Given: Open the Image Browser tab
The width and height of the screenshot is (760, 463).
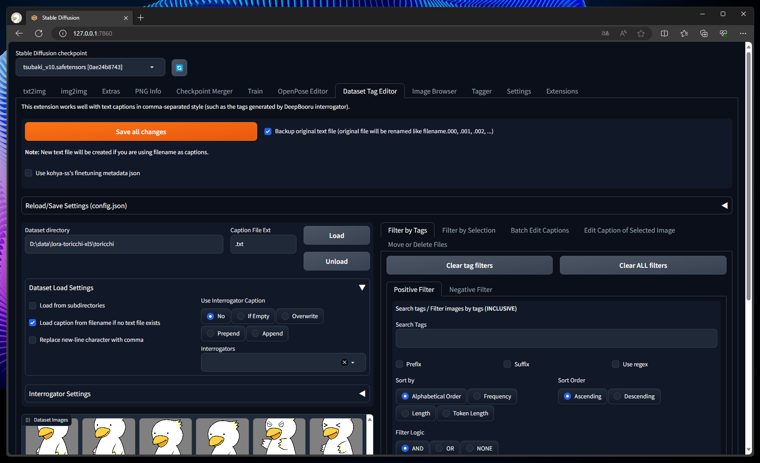Looking at the screenshot, I should coord(434,91).
